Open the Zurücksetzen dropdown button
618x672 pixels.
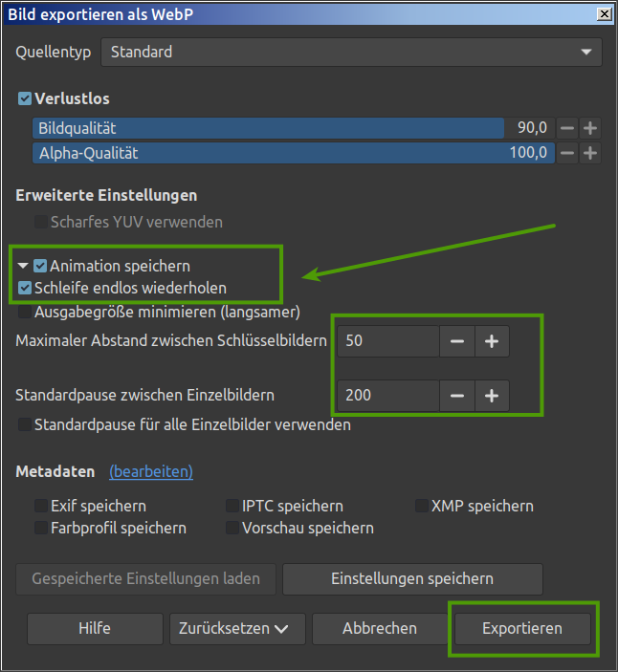click(x=237, y=628)
